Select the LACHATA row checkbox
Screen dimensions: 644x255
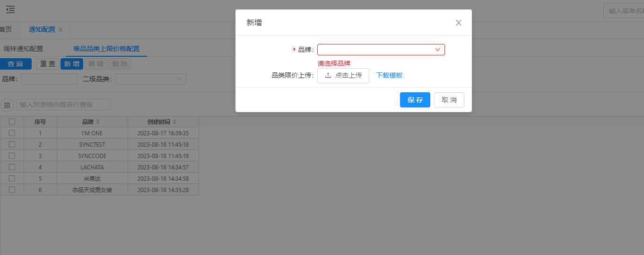(12, 167)
